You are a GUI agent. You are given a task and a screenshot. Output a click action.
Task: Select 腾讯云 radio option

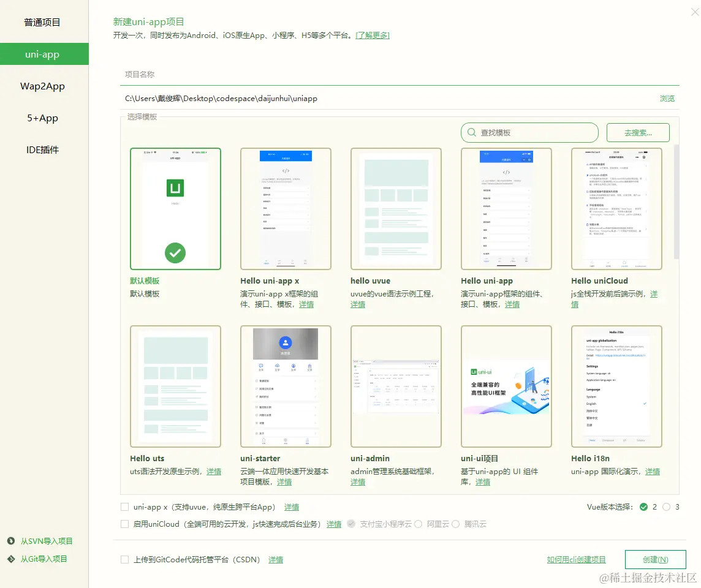(455, 524)
